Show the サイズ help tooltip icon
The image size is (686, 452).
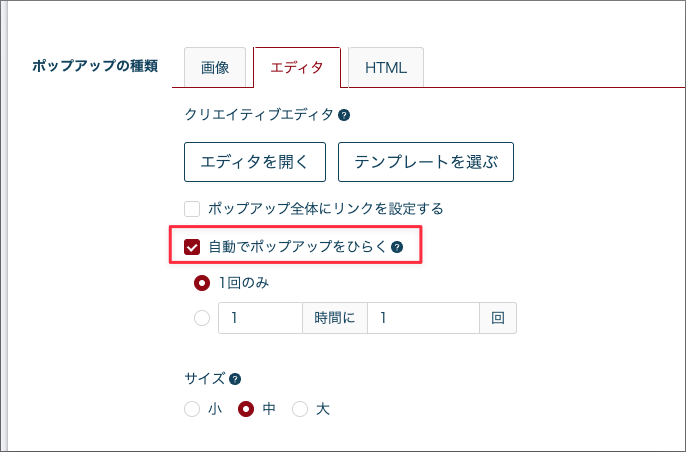point(235,379)
